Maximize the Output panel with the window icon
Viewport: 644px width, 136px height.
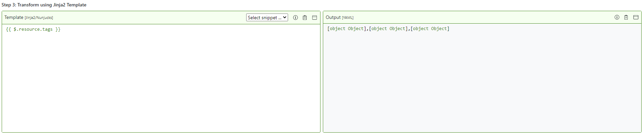tap(636, 17)
